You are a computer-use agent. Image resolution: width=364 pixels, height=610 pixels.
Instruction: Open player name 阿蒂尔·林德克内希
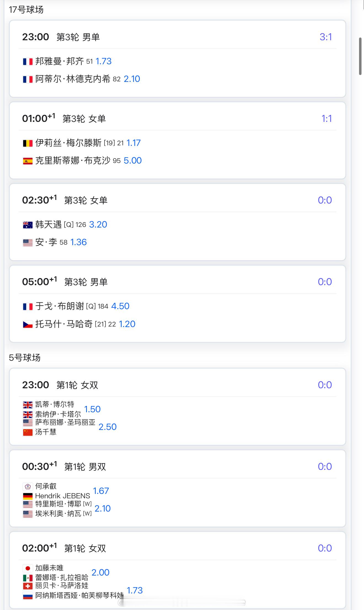[73, 79]
